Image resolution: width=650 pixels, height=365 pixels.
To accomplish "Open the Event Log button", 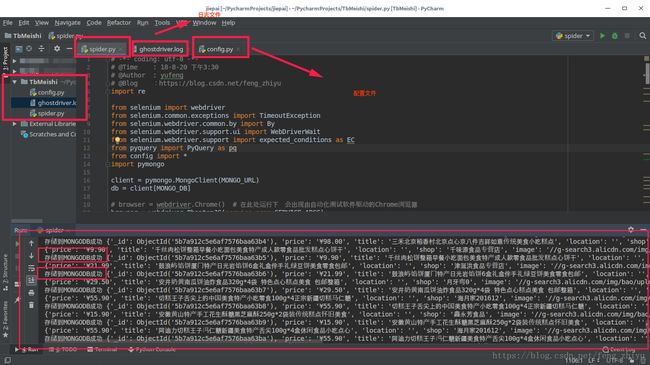I will pos(619,350).
